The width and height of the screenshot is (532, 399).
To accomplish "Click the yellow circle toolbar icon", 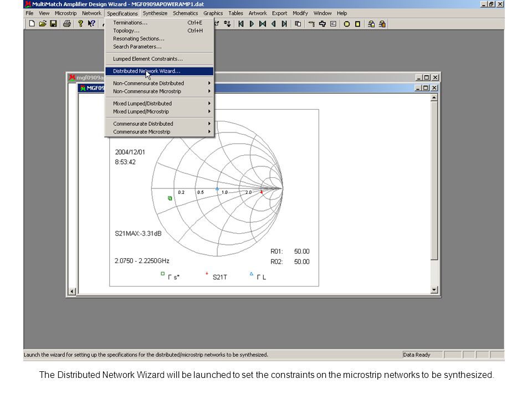I will [x=347, y=24].
